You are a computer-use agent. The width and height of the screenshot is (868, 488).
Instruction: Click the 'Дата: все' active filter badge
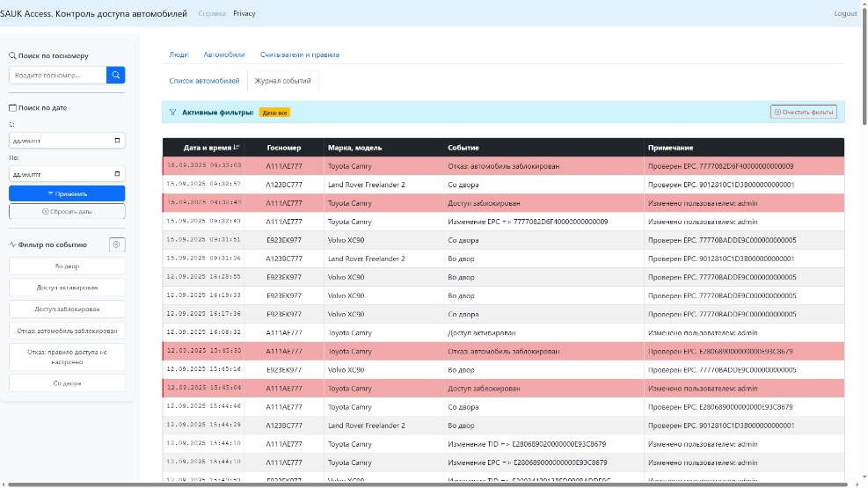(274, 113)
